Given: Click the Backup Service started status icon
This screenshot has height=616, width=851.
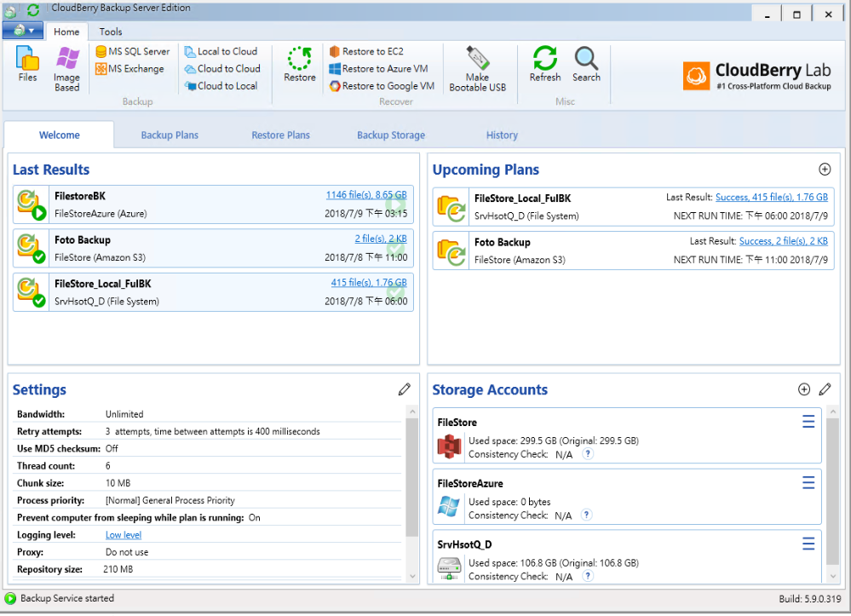Looking at the screenshot, I should coord(10,598).
